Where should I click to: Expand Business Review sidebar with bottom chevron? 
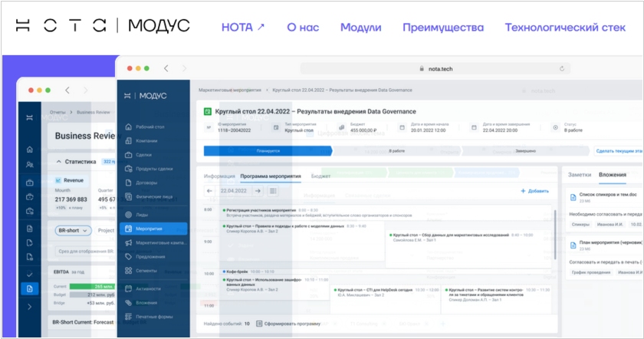30,307
